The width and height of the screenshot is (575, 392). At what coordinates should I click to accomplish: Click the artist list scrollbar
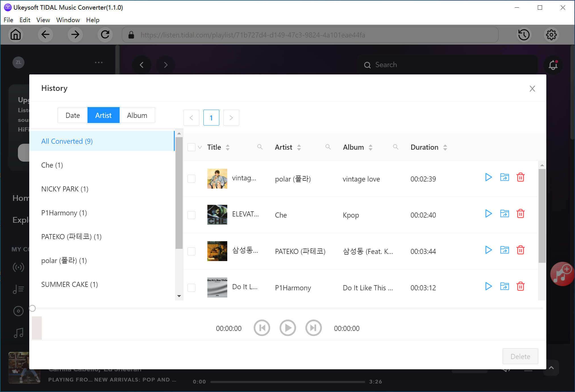[179, 193]
